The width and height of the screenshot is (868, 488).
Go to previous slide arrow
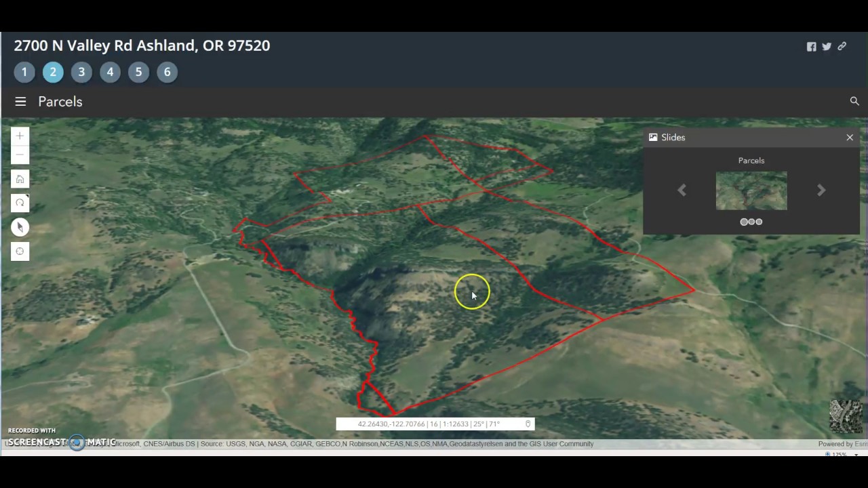(682, 190)
